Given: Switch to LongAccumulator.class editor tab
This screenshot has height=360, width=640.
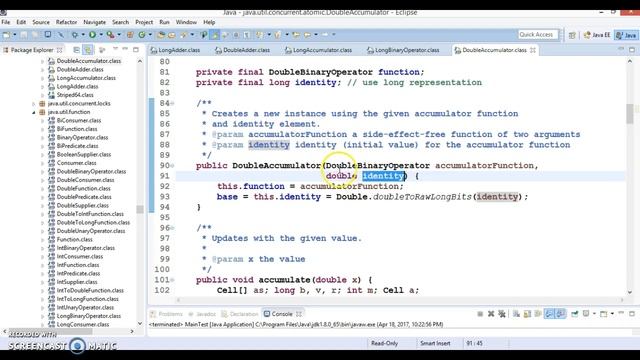Looking at the screenshot, I should 319,50.
